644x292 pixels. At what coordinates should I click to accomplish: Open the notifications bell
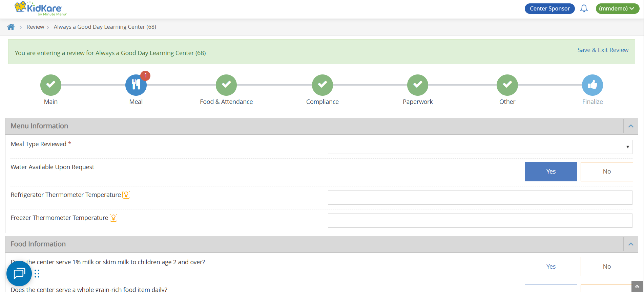pyautogui.click(x=584, y=8)
